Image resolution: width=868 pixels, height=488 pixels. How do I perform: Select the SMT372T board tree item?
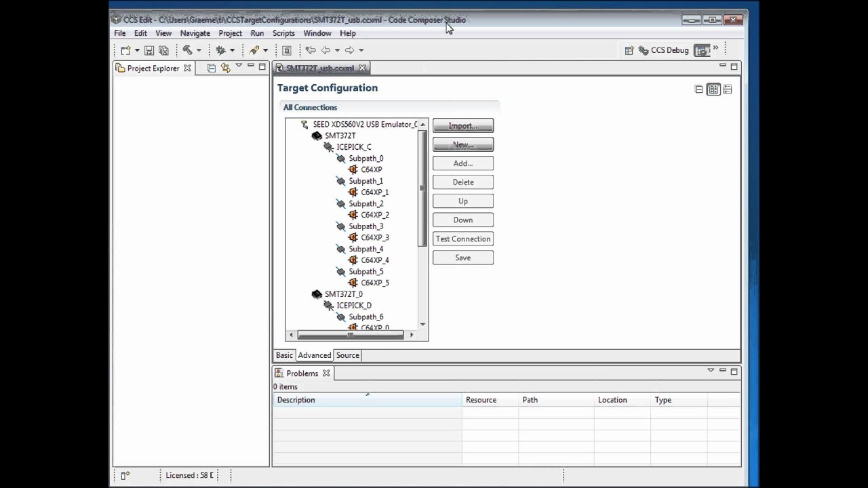click(x=340, y=136)
